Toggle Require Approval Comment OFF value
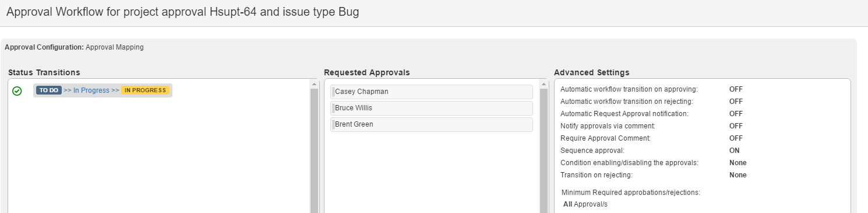This screenshot has height=213, width=868. pyautogui.click(x=736, y=138)
